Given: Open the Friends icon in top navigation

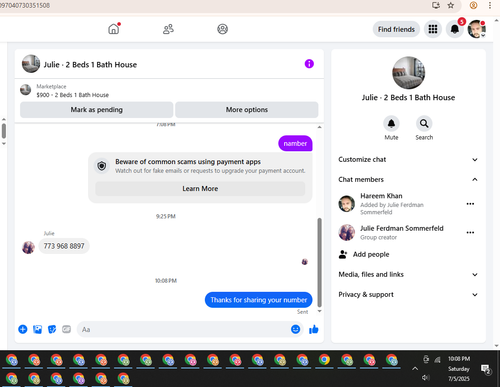Looking at the screenshot, I should pos(168,29).
